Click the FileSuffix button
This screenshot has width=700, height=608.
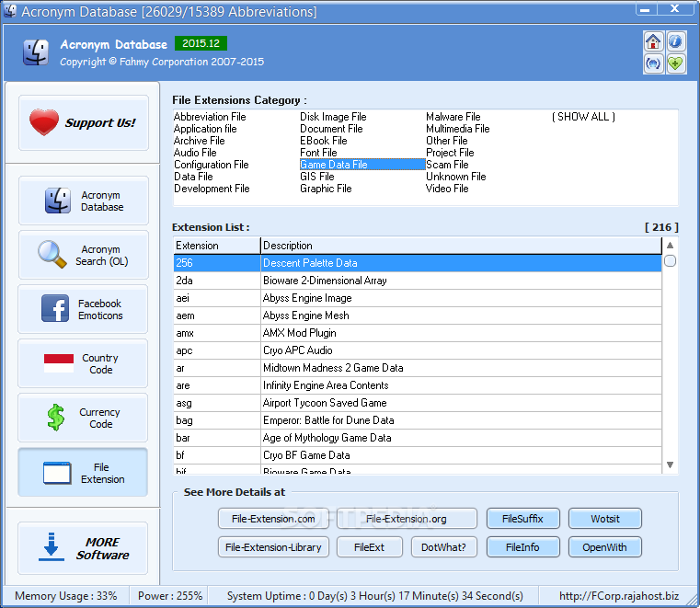[522, 519]
